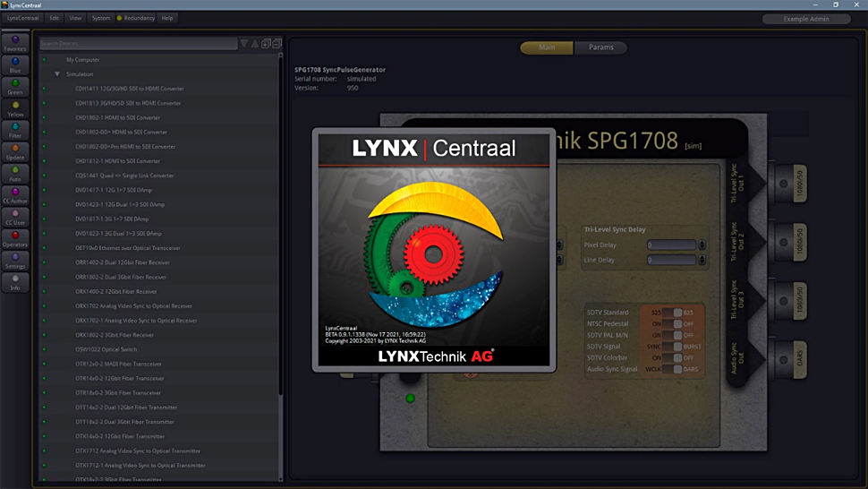Toggle the SDTV Colorbar switch
Image resolution: width=868 pixels, height=489 pixels.
pos(671,357)
